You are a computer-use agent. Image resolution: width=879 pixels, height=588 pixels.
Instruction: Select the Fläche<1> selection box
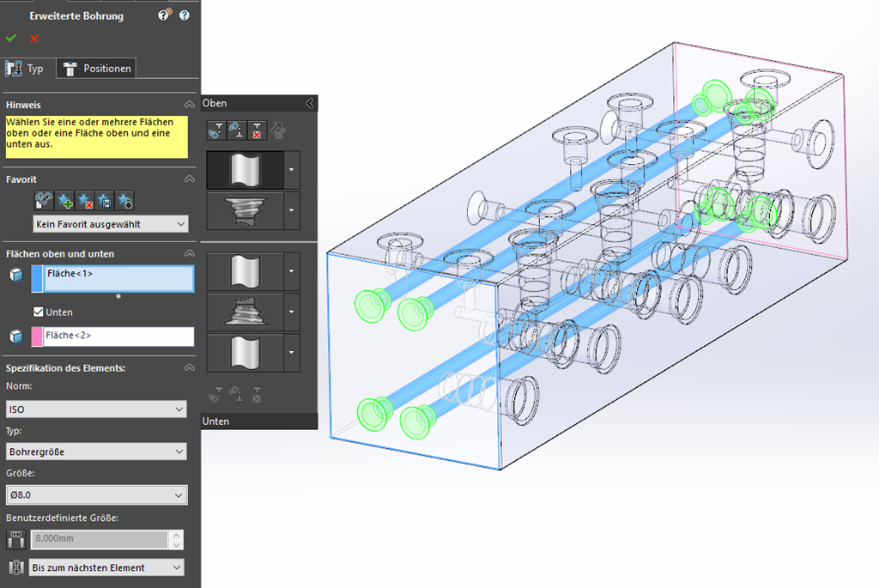[118, 279]
